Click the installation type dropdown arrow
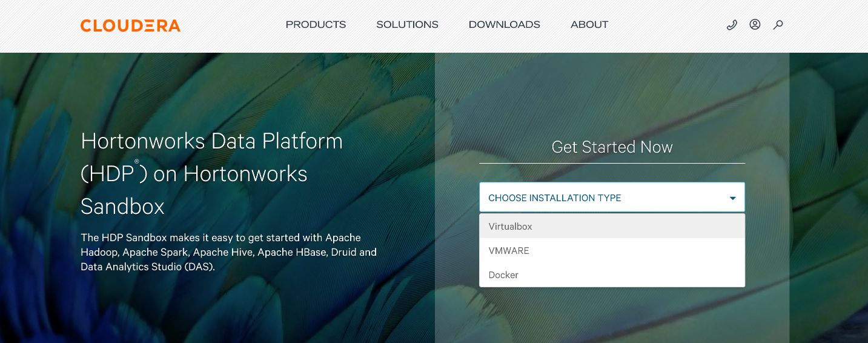 732,198
